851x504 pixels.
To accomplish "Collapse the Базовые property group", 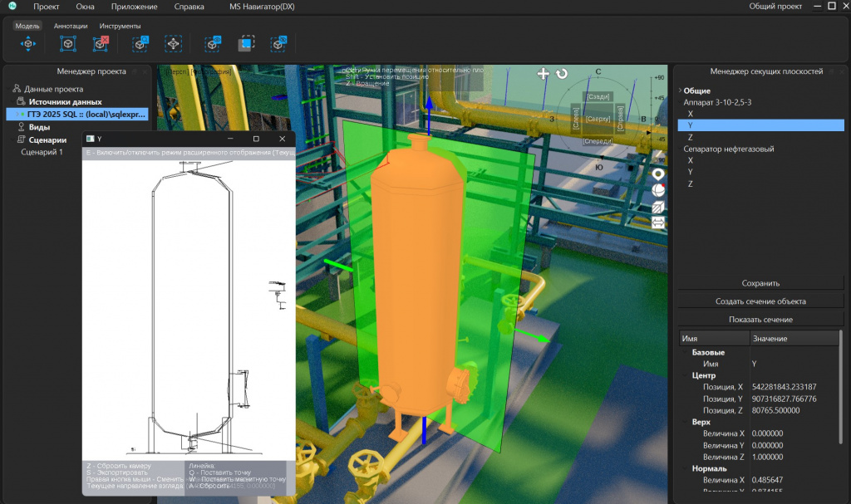I will tap(685, 353).
